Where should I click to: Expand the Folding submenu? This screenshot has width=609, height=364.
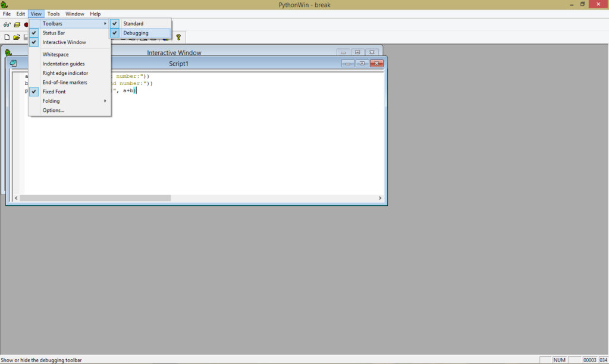(x=70, y=101)
